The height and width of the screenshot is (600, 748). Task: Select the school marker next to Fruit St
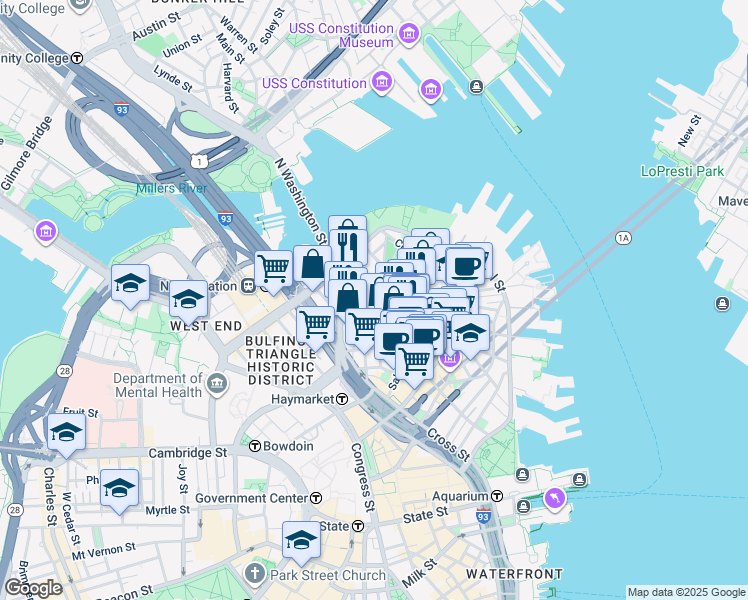(x=66, y=434)
